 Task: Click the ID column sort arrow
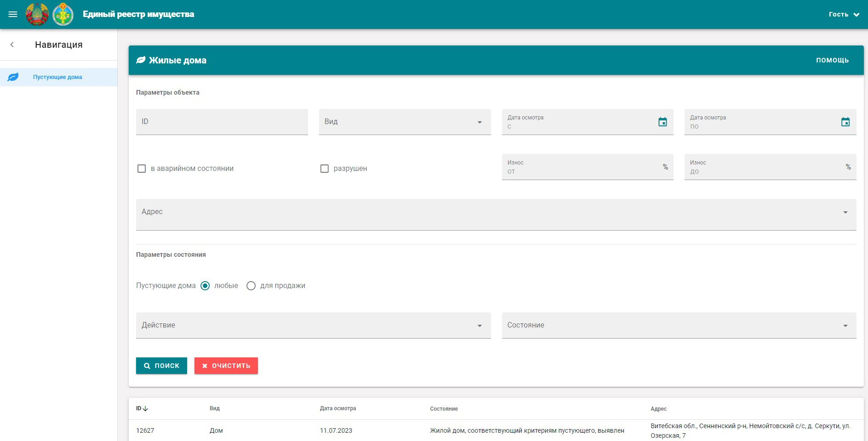click(145, 408)
